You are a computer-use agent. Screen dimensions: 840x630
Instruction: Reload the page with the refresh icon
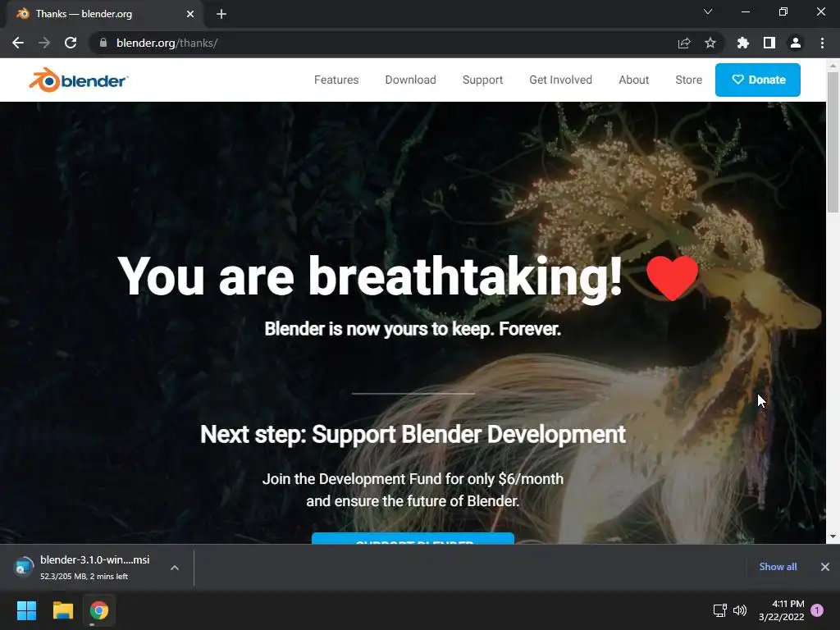click(x=71, y=43)
